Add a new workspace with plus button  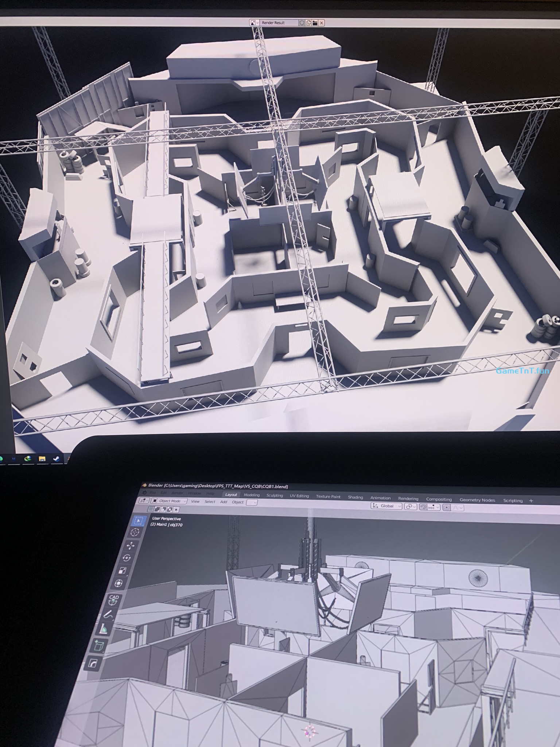pos(531,500)
